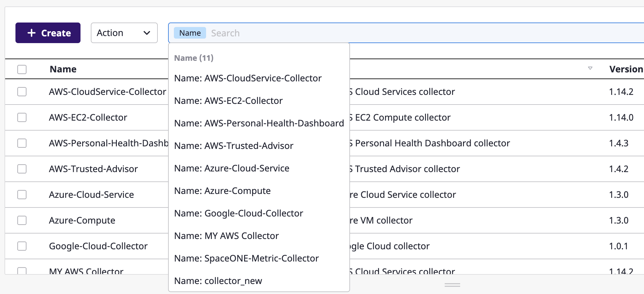644x294 pixels.
Task: Click the Name filter tag in search
Action: point(190,33)
